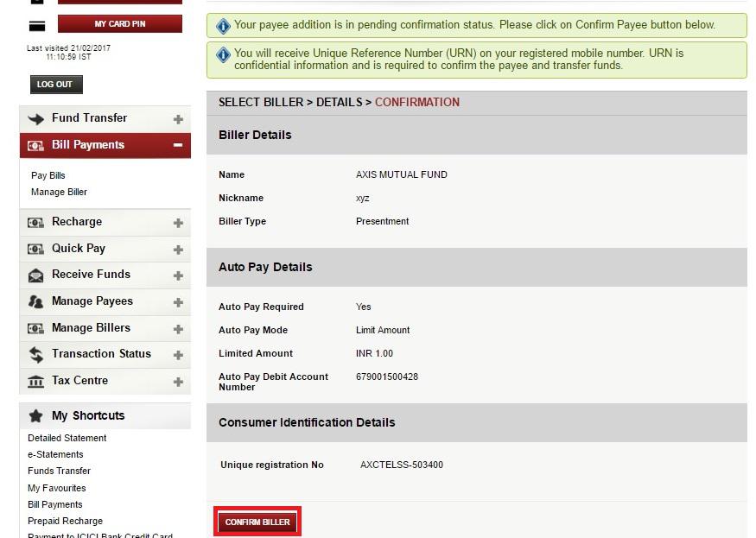Click the info icon beside pending confirmation message
756x538 pixels.
(x=223, y=25)
